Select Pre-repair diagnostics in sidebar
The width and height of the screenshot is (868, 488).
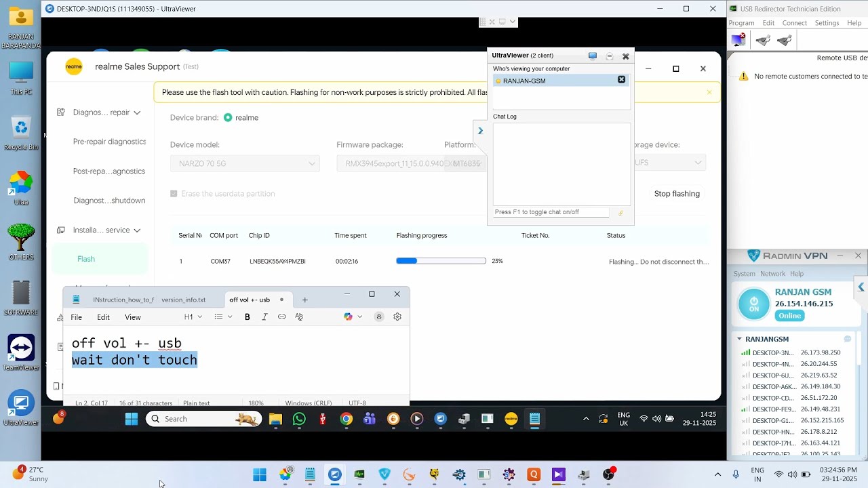(109, 142)
